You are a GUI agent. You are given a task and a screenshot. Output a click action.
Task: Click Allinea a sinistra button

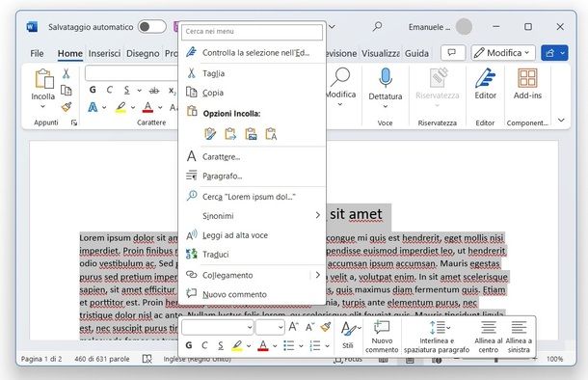(519, 336)
